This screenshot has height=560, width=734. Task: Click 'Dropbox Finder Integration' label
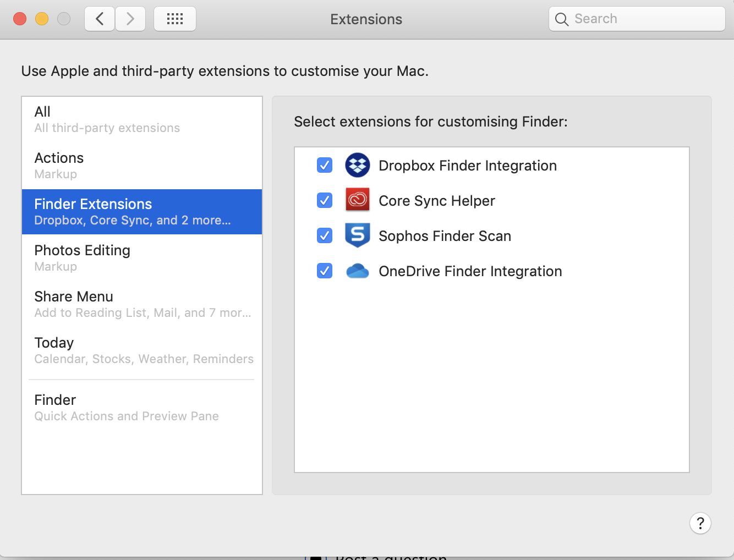click(468, 166)
